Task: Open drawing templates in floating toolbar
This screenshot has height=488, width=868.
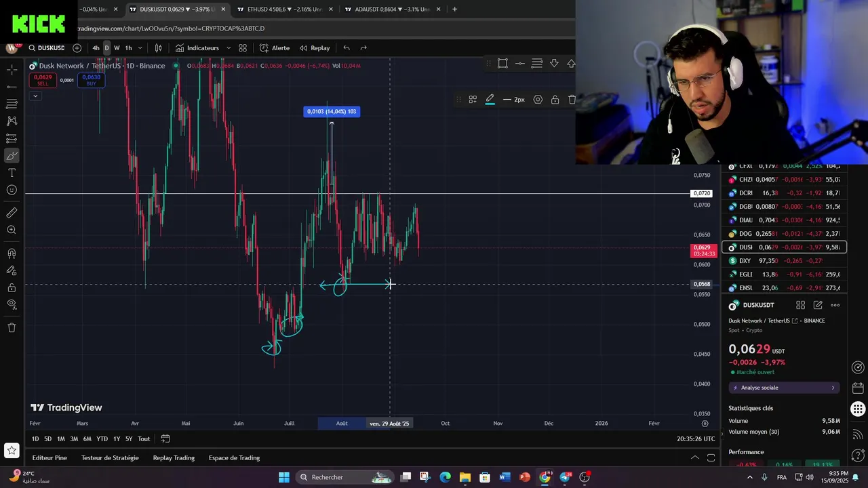Action: tap(473, 100)
